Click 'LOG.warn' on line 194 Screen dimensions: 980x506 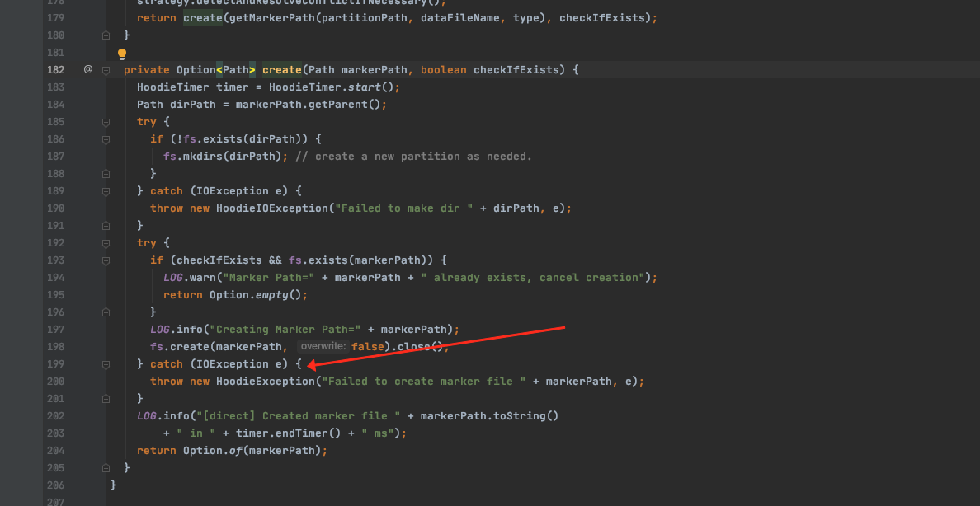190,278
